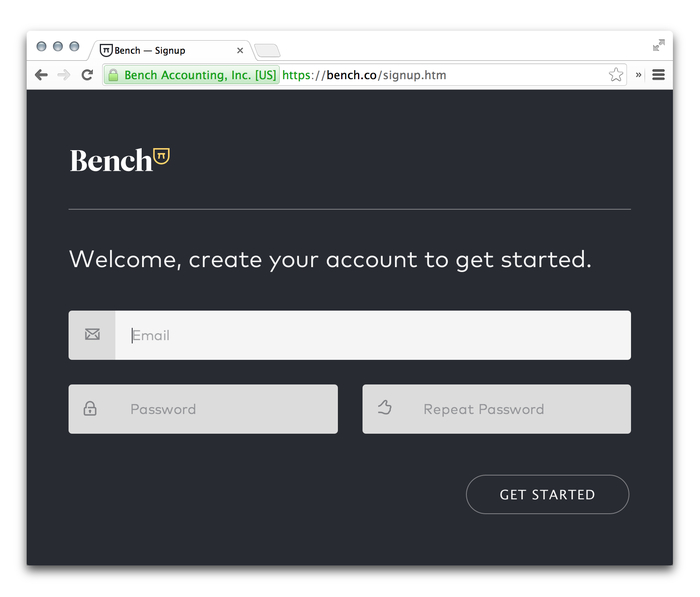Image resolution: width=700 pixels, height=597 pixels.
Task: Click the Bench logo
Action: click(x=120, y=160)
